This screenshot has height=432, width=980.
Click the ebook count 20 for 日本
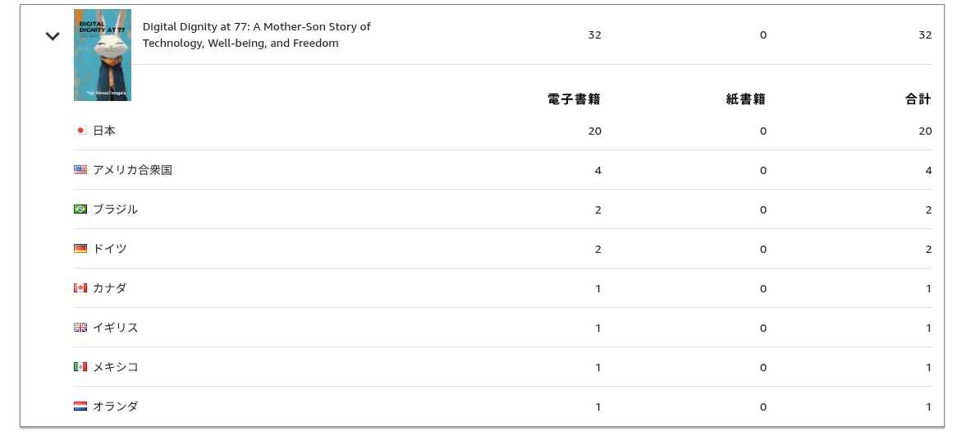pyautogui.click(x=594, y=131)
